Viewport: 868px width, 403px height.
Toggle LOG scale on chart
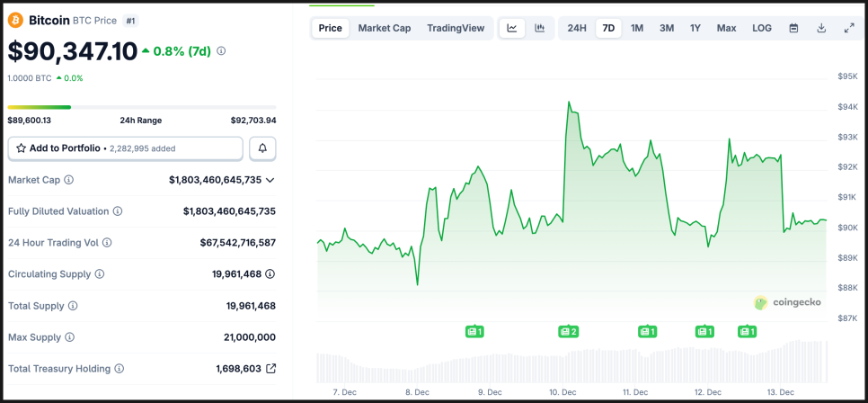762,28
